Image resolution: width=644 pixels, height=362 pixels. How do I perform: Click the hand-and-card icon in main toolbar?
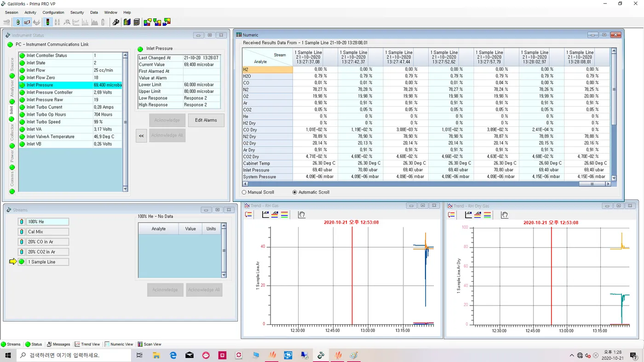coord(27,22)
